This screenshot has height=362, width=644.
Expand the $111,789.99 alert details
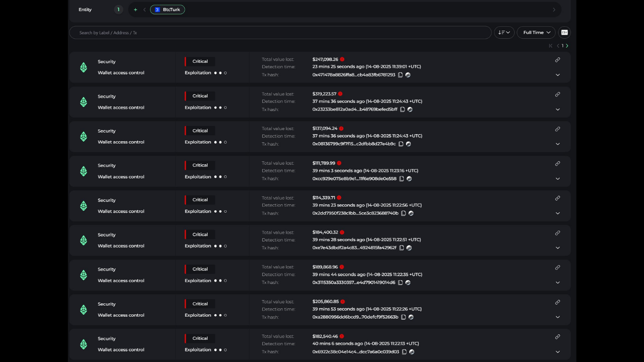click(557, 179)
